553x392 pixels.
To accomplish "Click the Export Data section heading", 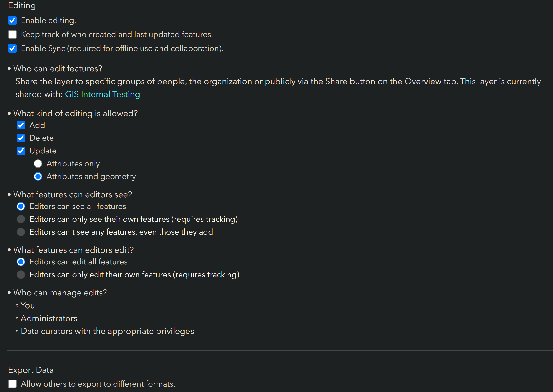I will click(x=31, y=370).
